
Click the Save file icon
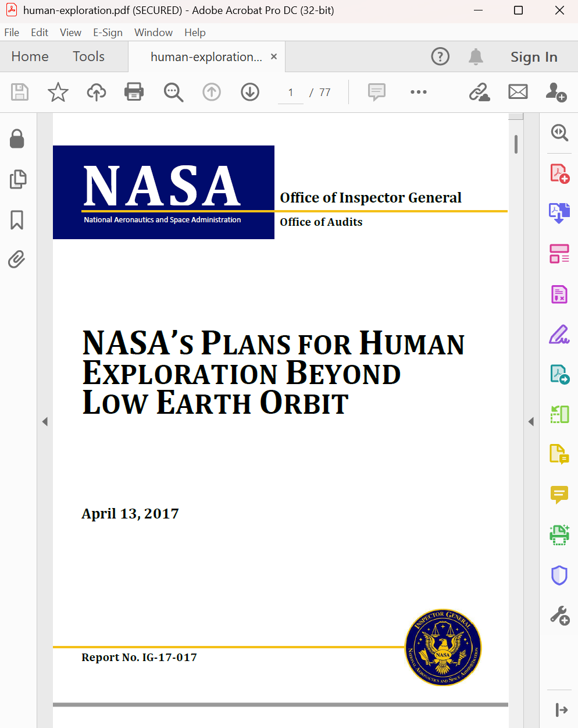(20, 92)
